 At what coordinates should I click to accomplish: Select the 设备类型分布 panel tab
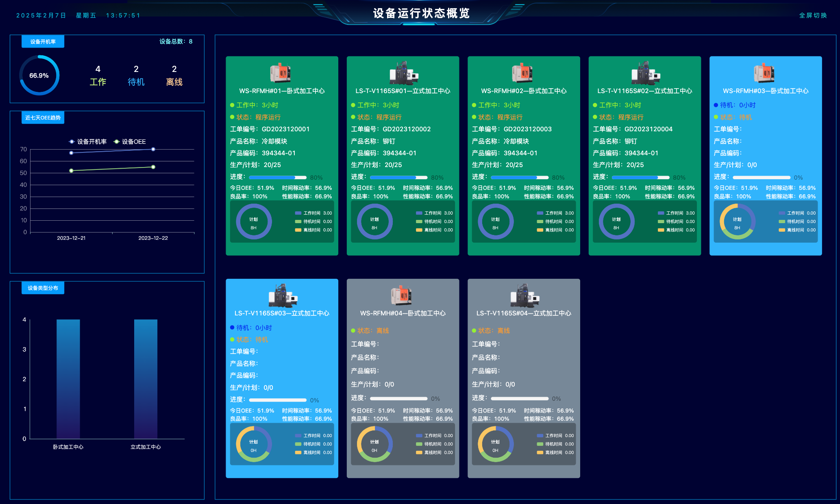click(x=43, y=288)
